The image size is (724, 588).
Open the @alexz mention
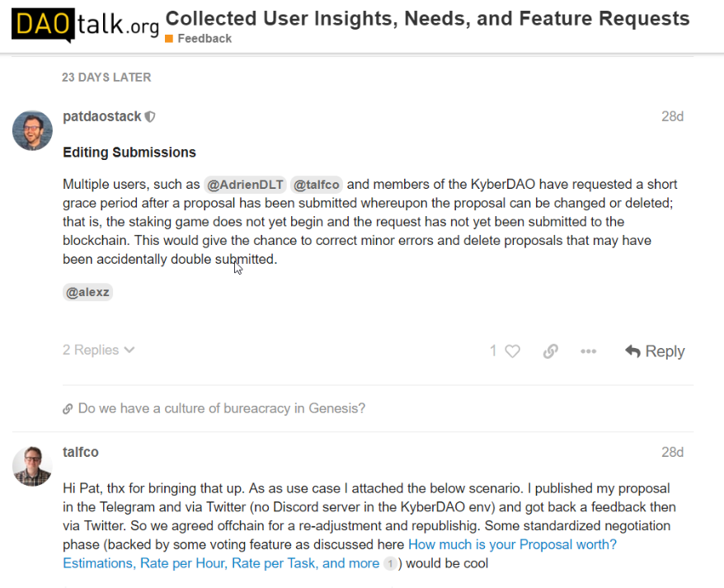(87, 292)
